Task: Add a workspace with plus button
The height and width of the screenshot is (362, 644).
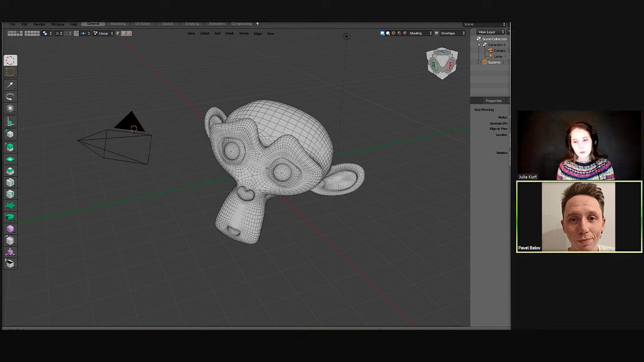Action: (257, 24)
